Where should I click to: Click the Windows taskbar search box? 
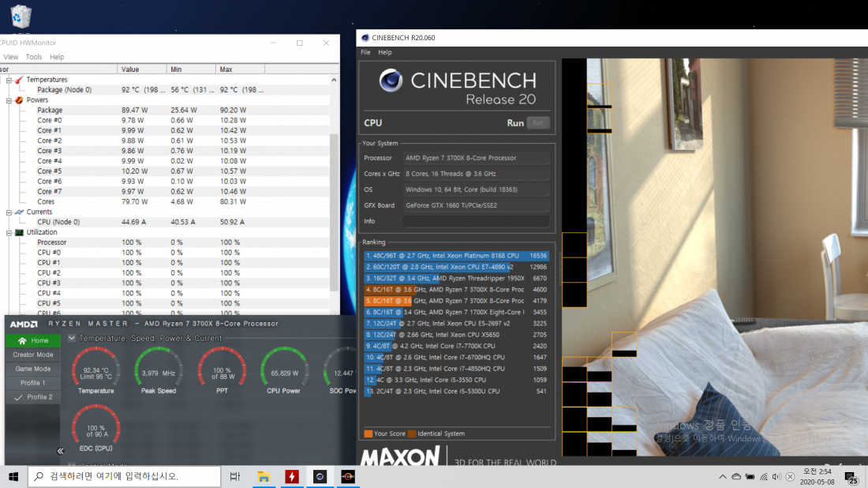click(124, 476)
